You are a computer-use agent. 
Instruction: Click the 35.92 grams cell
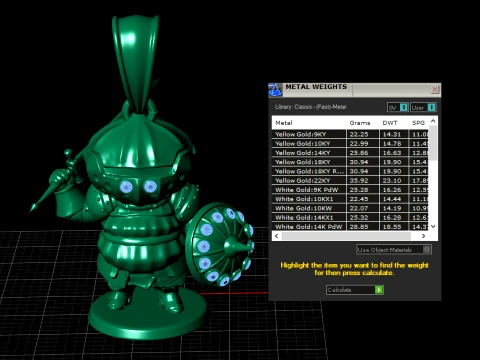pos(363,181)
